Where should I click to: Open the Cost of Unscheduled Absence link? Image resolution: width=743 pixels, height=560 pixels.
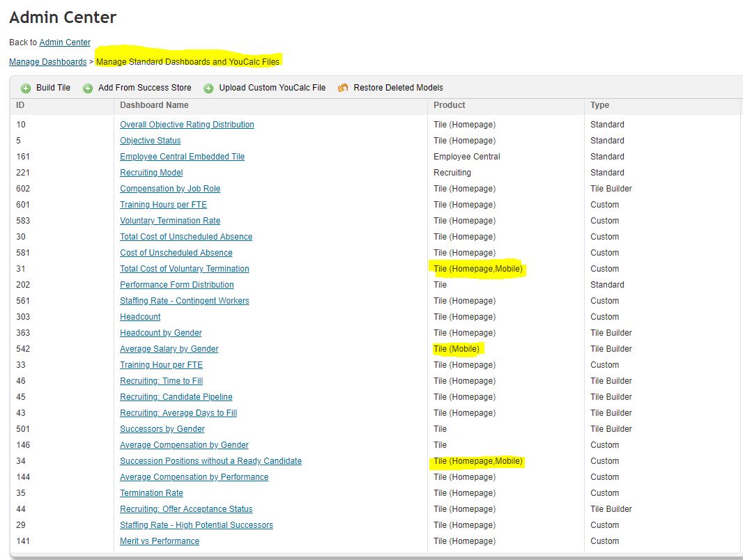[176, 253]
